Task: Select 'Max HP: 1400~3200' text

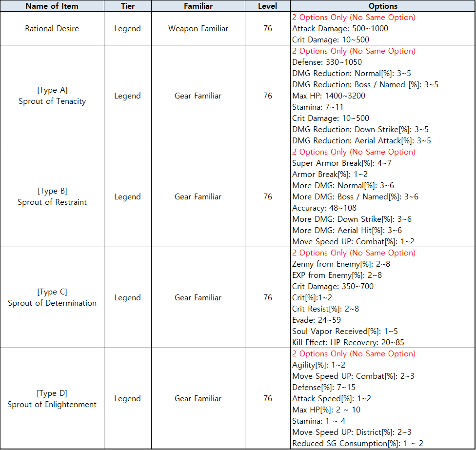Action: [x=329, y=96]
